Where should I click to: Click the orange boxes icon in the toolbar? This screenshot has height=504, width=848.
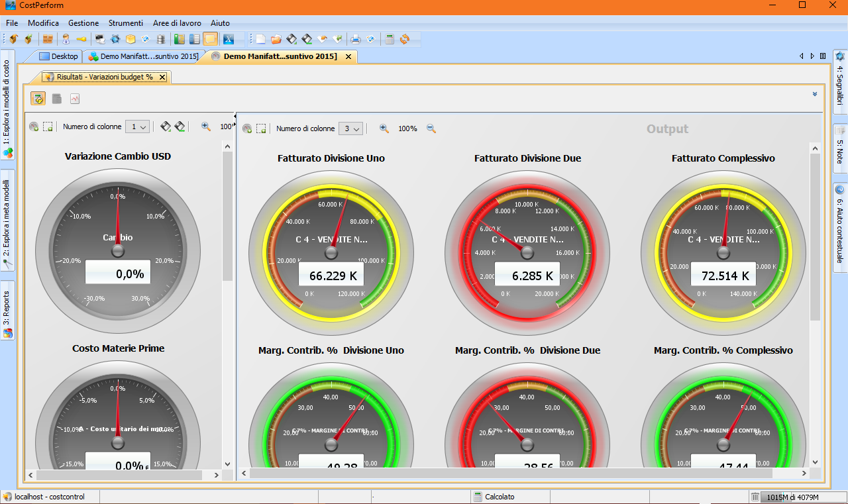coord(48,39)
